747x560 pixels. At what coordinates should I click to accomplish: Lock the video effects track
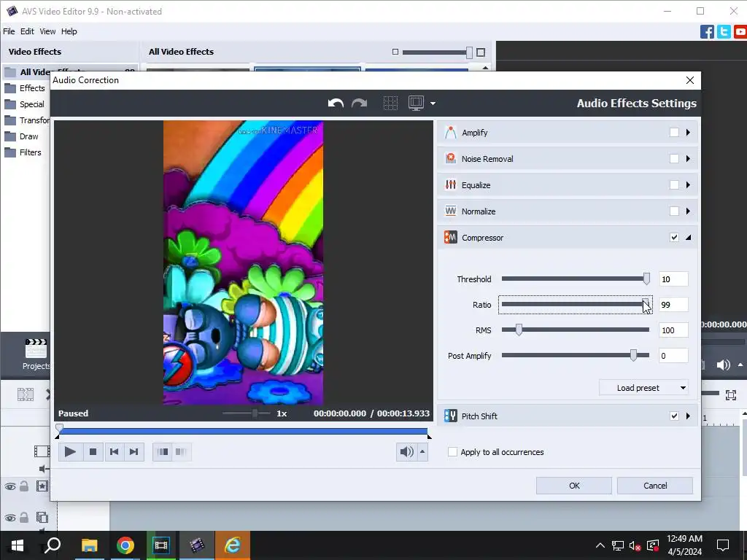(24, 486)
